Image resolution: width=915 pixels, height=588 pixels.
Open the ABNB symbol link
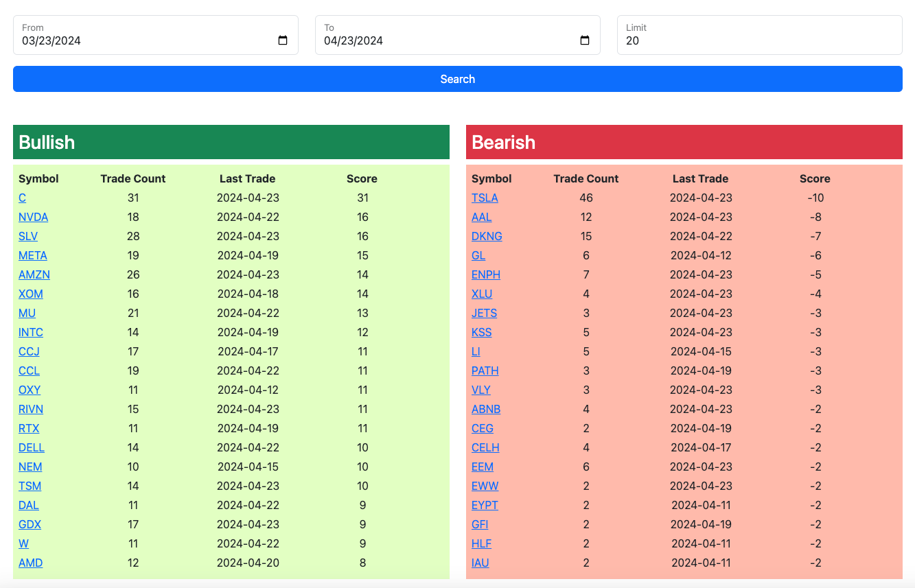(x=486, y=409)
